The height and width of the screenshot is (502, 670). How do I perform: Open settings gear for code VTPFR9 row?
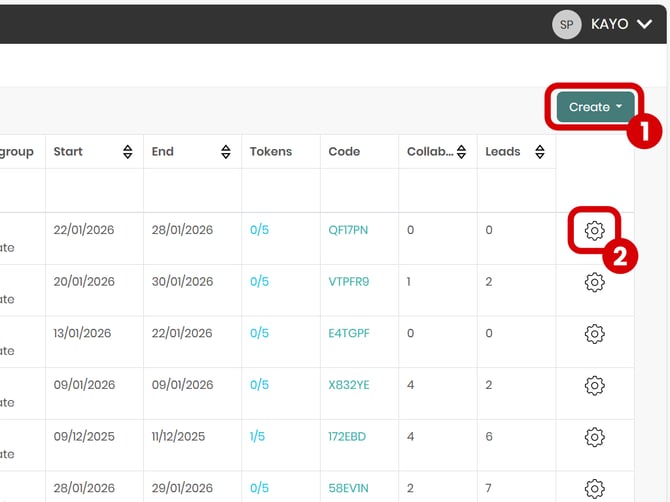[x=594, y=283]
